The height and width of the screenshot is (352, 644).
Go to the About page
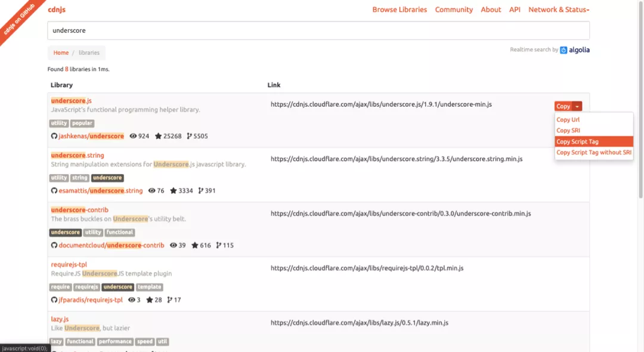click(x=491, y=10)
